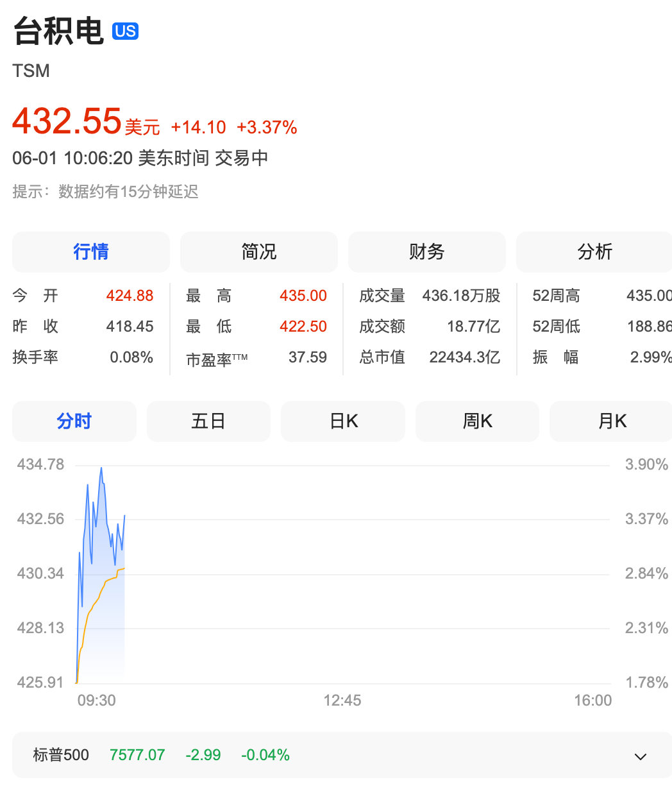Switch to the 简况 tab
The height and width of the screenshot is (798, 672).
pos(259,251)
